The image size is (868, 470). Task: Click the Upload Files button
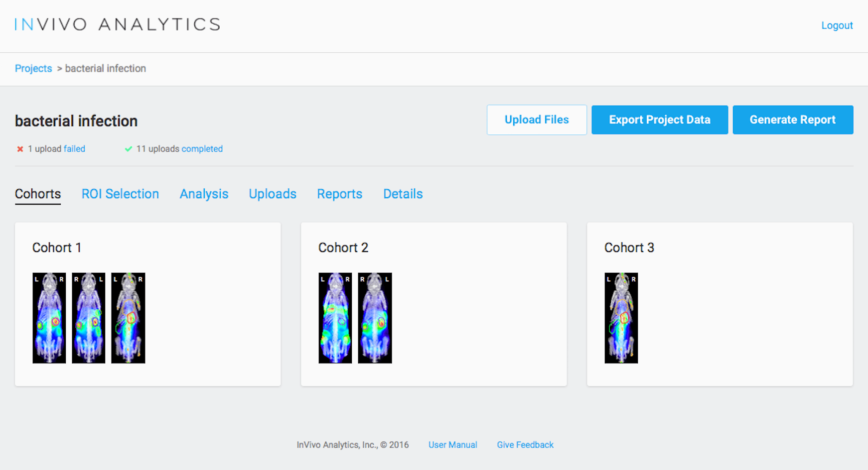tap(537, 119)
